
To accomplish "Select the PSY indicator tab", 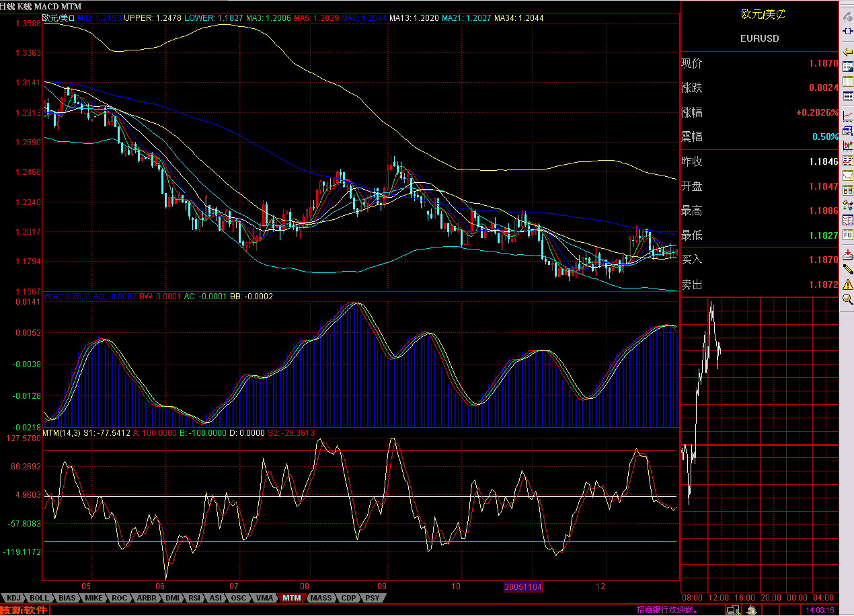I will coord(373,597).
